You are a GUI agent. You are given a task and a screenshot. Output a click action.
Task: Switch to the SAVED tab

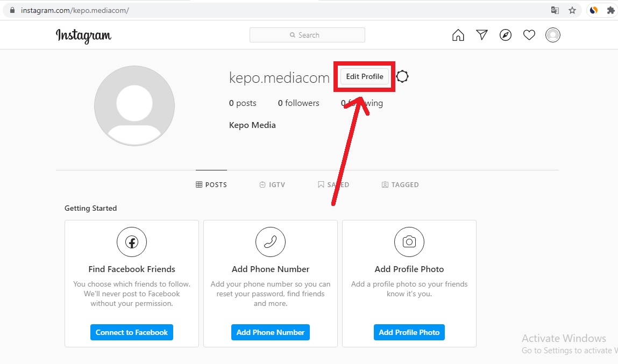pyautogui.click(x=333, y=185)
